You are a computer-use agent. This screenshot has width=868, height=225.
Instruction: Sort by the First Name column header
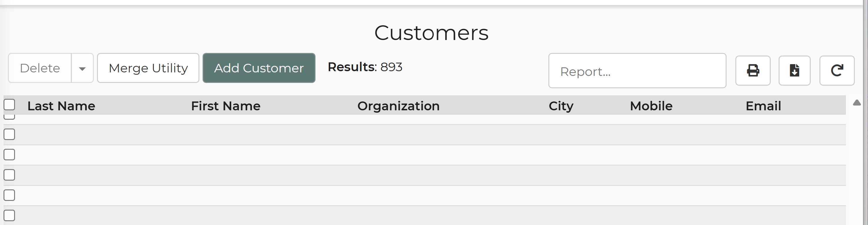[x=226, y=106]
